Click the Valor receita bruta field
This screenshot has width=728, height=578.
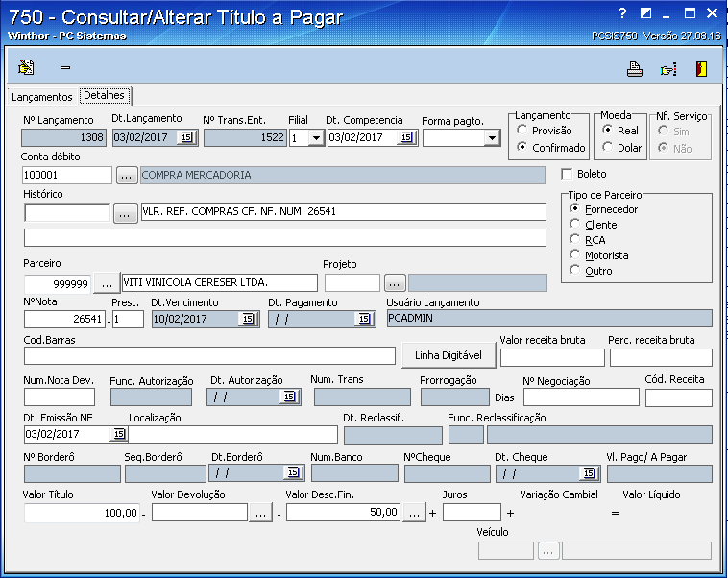[552, 357]
